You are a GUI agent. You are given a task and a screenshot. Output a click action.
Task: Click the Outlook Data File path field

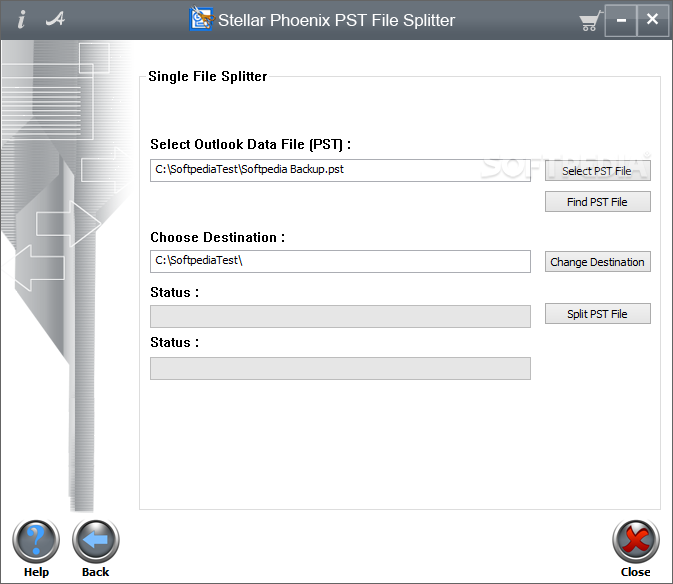pyautogui.click(x=340, y=170)
